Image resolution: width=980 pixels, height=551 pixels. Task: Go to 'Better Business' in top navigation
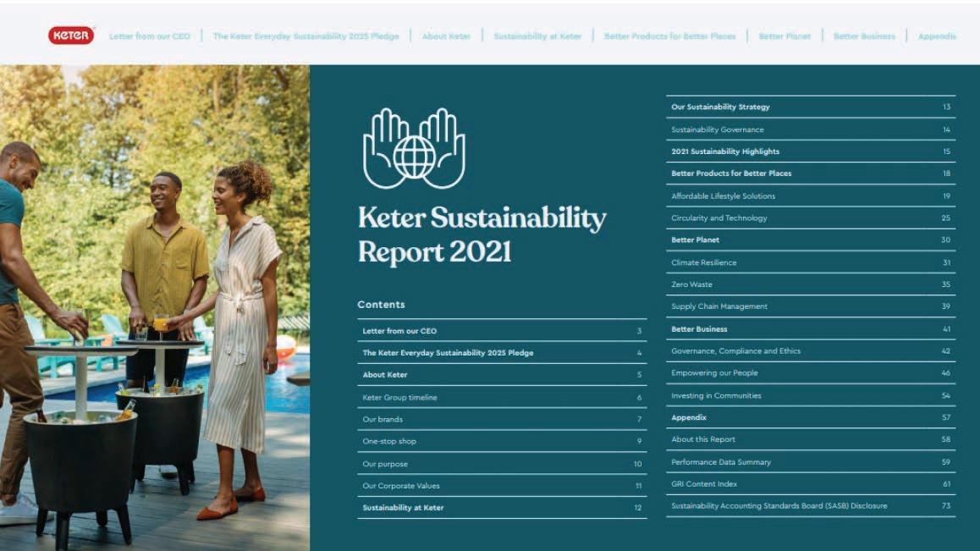(x=864, y=36)
